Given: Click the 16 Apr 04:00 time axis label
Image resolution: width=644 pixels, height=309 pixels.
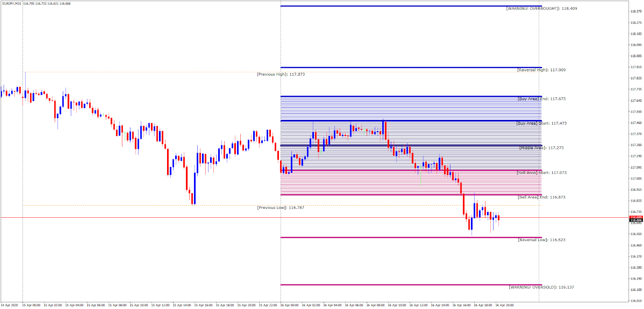Looking at the screenshot, I should pyautogui.click(x=332, y=305).
